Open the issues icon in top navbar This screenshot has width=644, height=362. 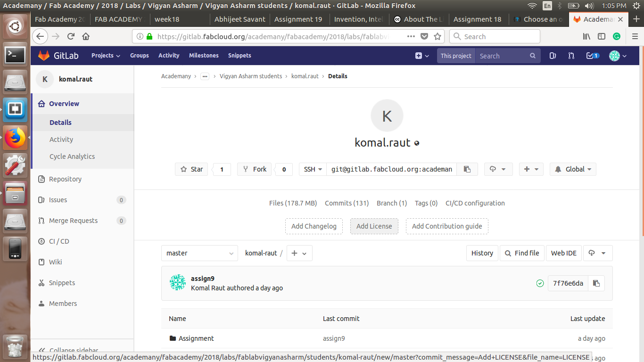click(553, 56)
